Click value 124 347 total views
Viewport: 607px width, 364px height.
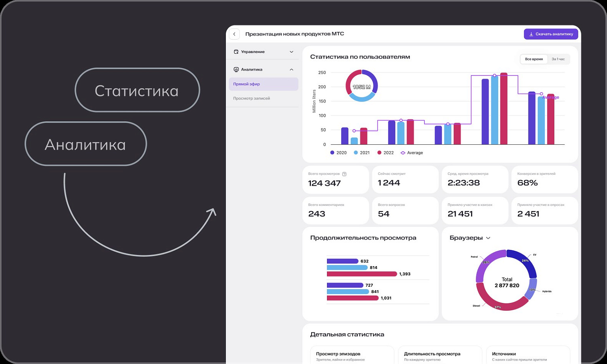click(325, 183)
